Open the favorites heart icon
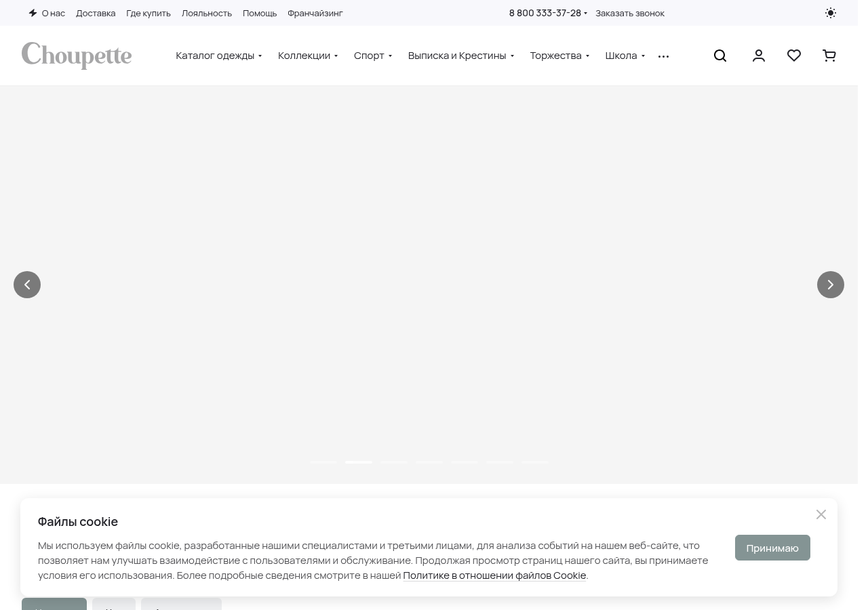This screenshot has height=610, width=868. 794,56
